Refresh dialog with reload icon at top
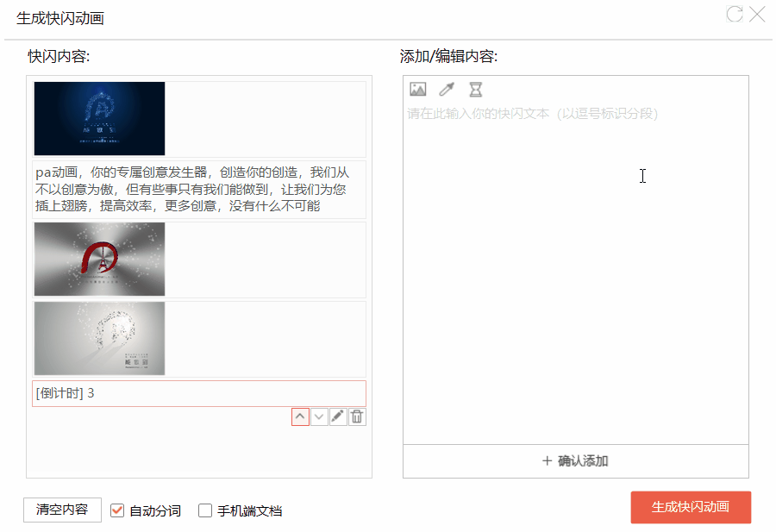Screen dimensions: 776x532 pos(735,14)
